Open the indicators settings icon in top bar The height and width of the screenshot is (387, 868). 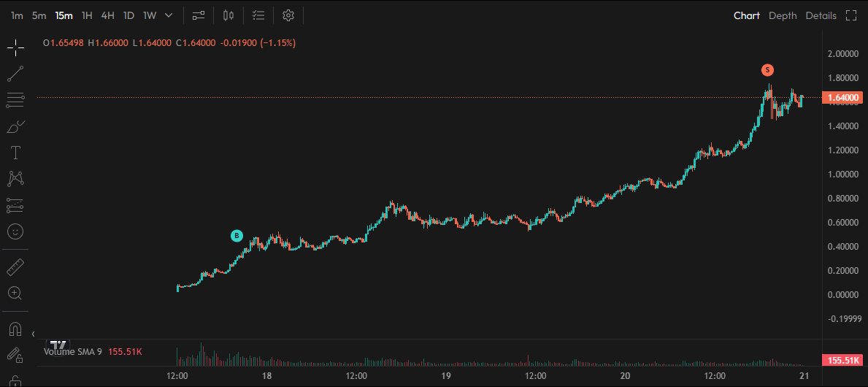[199, 15]
